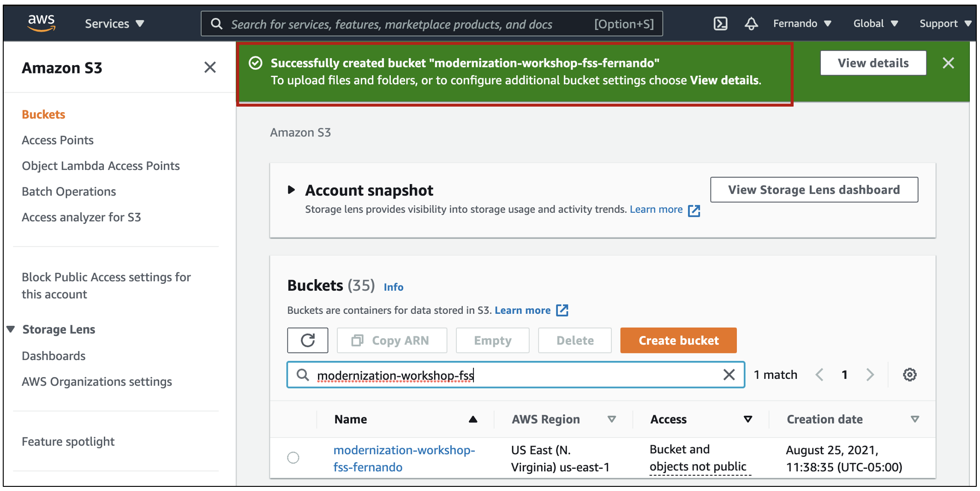Click external link icon beside Buckets Learn more
Screen dimensions: 980x491
pos(562,311)
